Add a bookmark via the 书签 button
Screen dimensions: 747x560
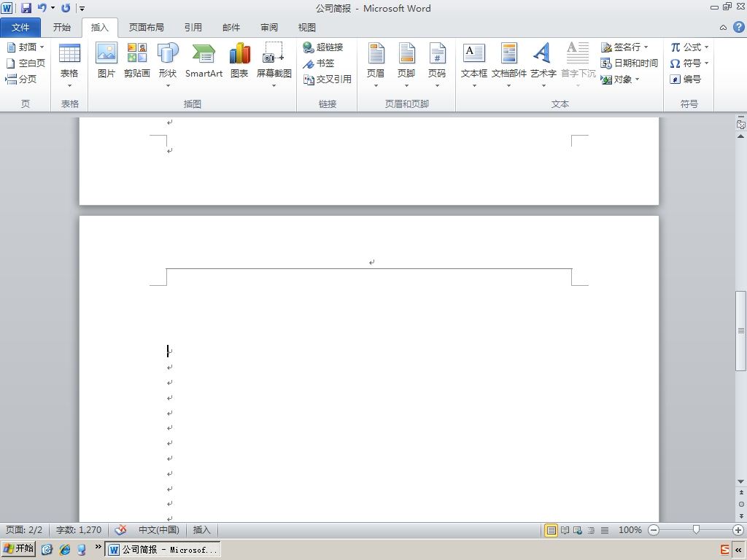[319, 63]
